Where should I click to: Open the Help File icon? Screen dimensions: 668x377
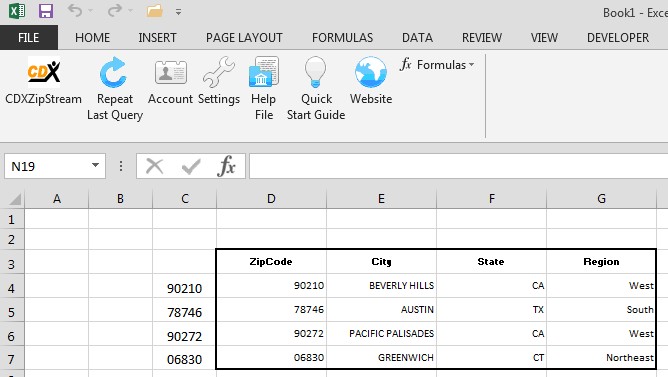264,89
